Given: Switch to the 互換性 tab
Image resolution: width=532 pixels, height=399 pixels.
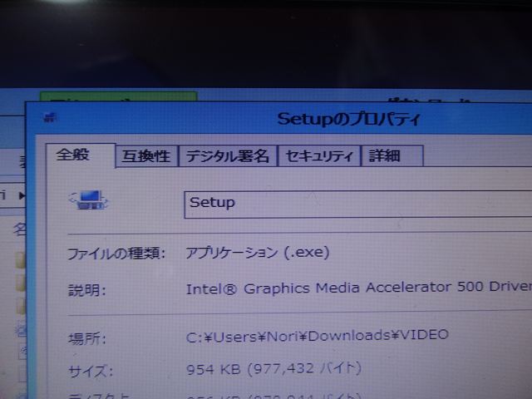Looking at the screenshot, I should pyautogui.click(x=146, y=156).
